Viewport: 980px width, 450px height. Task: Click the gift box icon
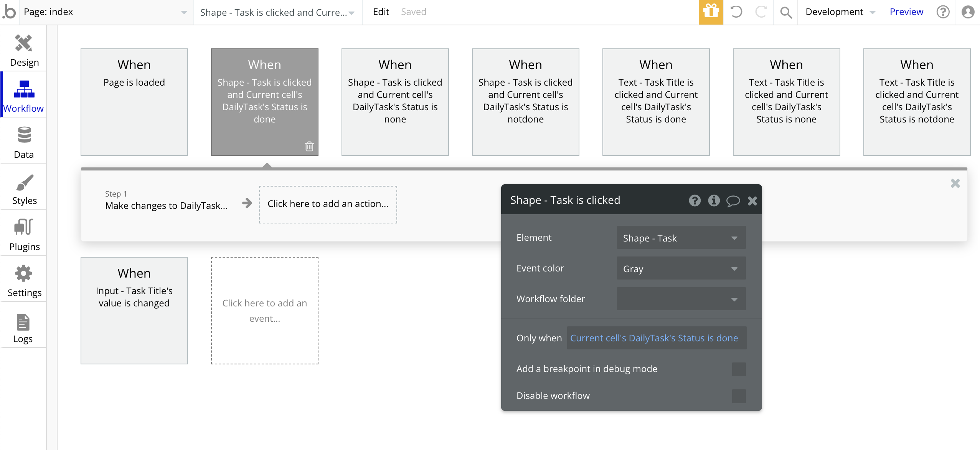(x=711, y=12)
